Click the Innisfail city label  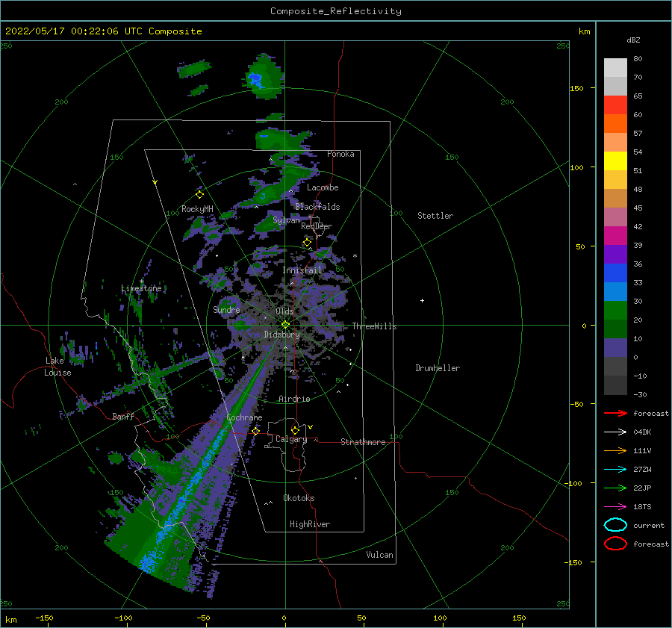[302, 270]
